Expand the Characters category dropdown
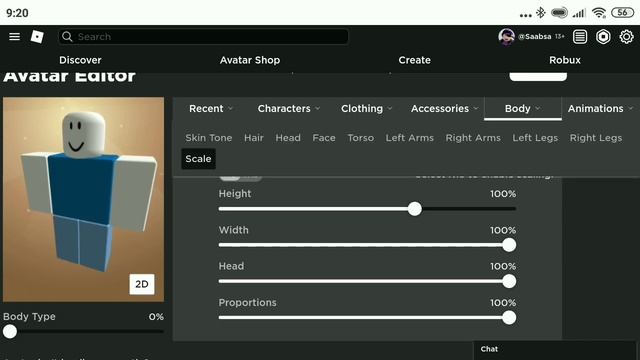Screen dimensions: 640x360 [289, 109]
